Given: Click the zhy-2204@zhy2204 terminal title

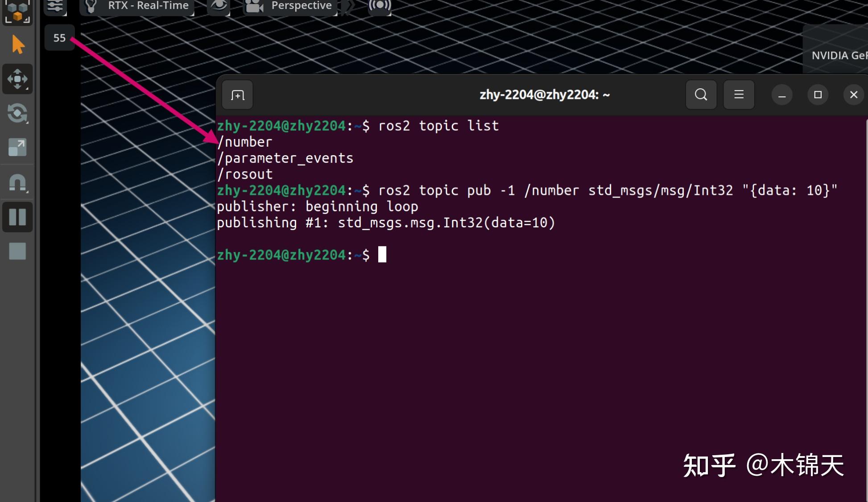Looking at the screenshot, I should pyautogui.click(x=545, y=94).
